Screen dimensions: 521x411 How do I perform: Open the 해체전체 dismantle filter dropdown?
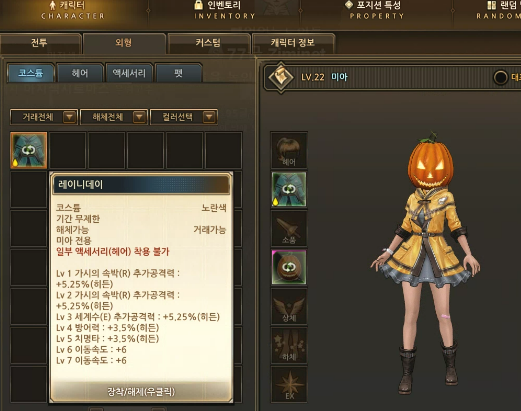(x=114, y=117)
